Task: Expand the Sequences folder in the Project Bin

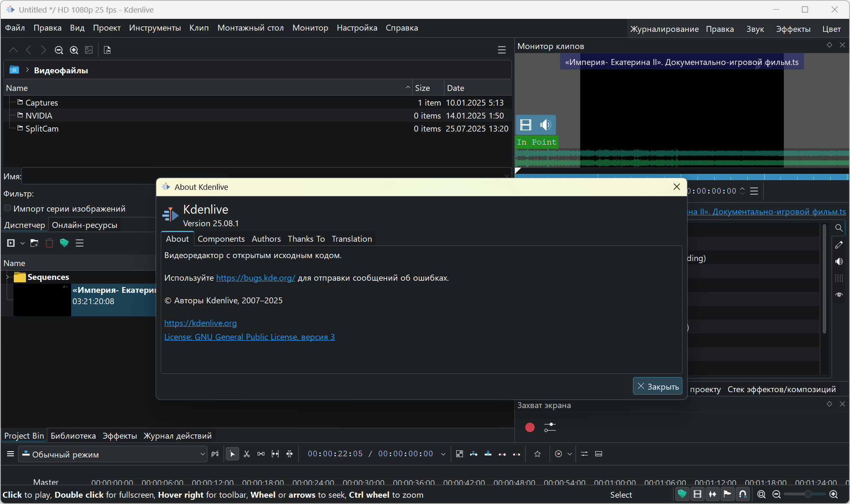Action: [7, 277]
